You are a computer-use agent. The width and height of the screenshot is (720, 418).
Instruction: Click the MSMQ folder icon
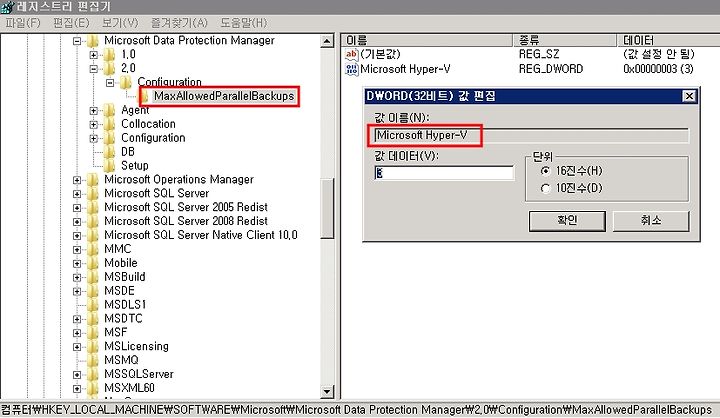click(x=92, y=360)
